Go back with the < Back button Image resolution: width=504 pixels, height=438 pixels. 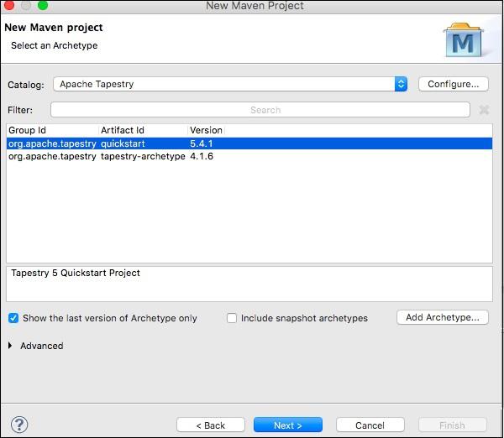click(211, 425)
